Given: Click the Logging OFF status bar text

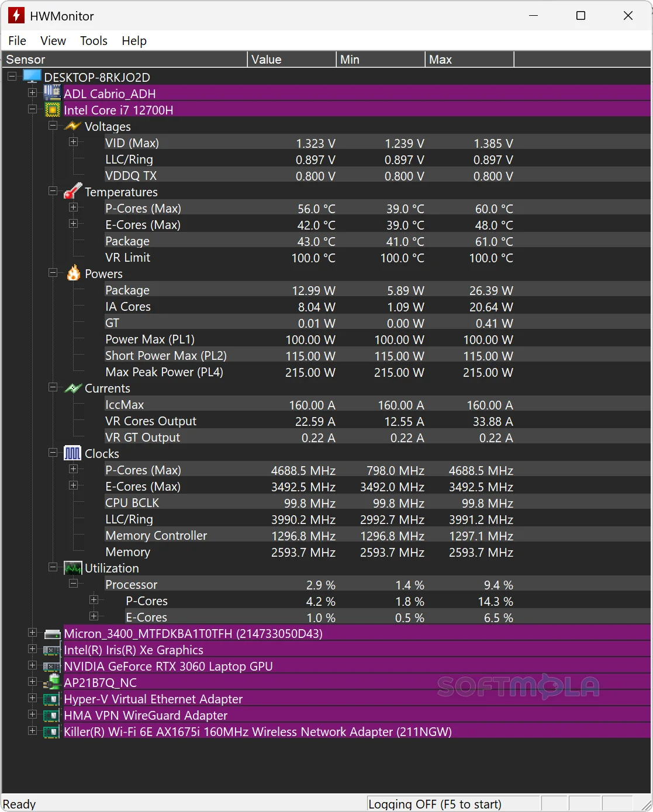Looking at the screenshot, I should pos(435,804).
